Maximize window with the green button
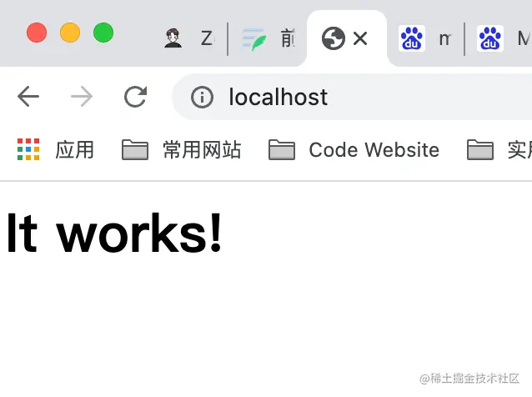Image resolution: width=532 pixels, height=397 pixels. [103, 33]
